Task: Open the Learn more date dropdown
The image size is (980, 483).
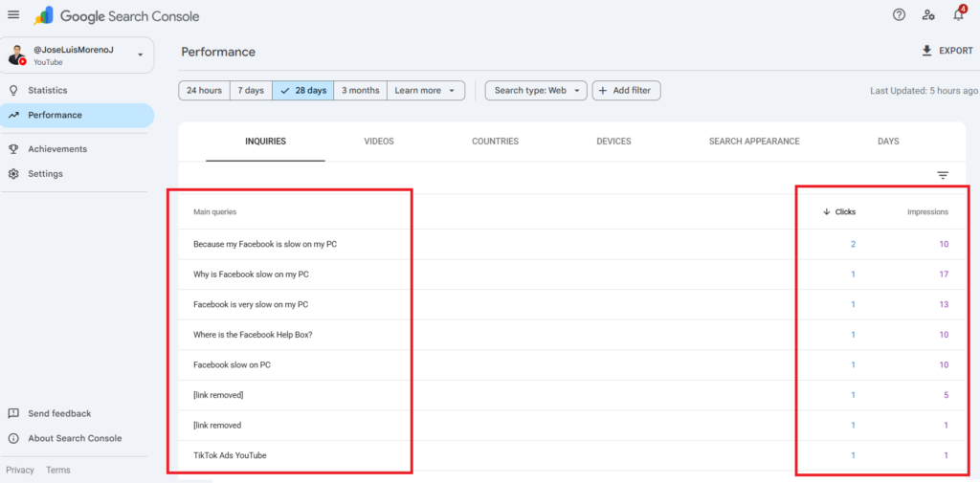Action: pos(426,91)
